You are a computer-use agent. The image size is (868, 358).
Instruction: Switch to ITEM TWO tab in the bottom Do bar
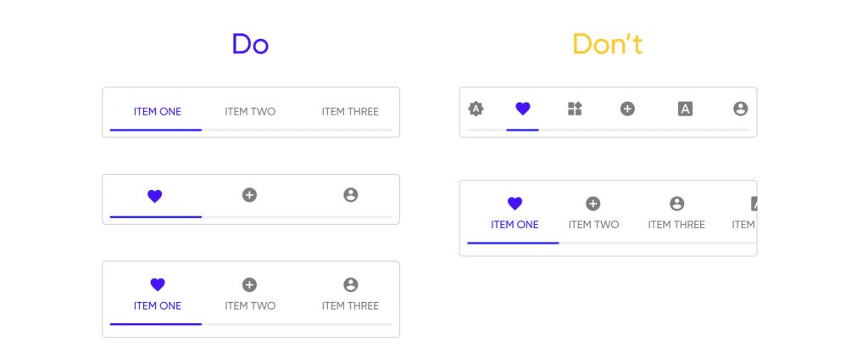[250, 295]
